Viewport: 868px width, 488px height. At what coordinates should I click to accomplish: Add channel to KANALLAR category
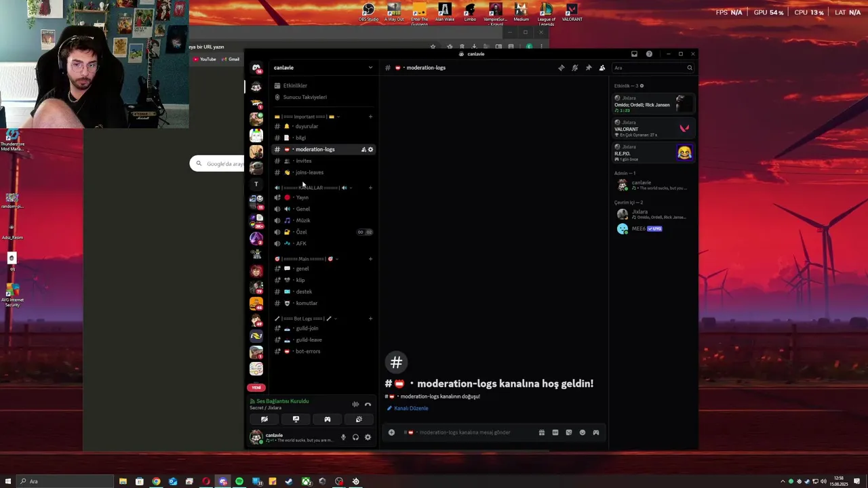pyautogui.click(x=370, y=188)
